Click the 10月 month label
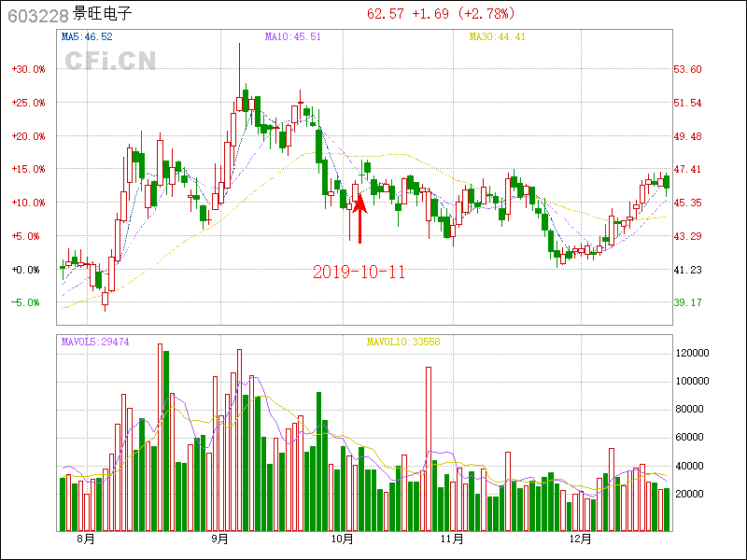 [341, 539]
